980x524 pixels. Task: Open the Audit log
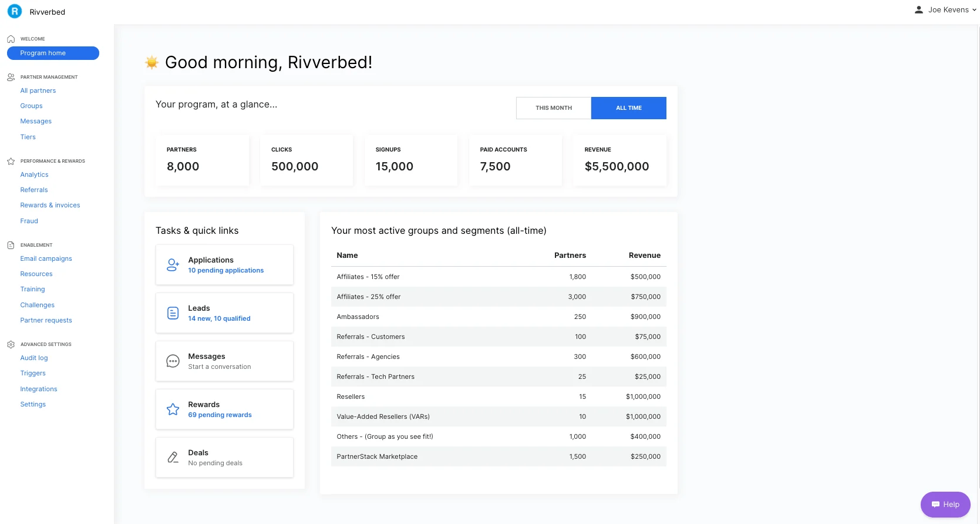tap(34, 358)
